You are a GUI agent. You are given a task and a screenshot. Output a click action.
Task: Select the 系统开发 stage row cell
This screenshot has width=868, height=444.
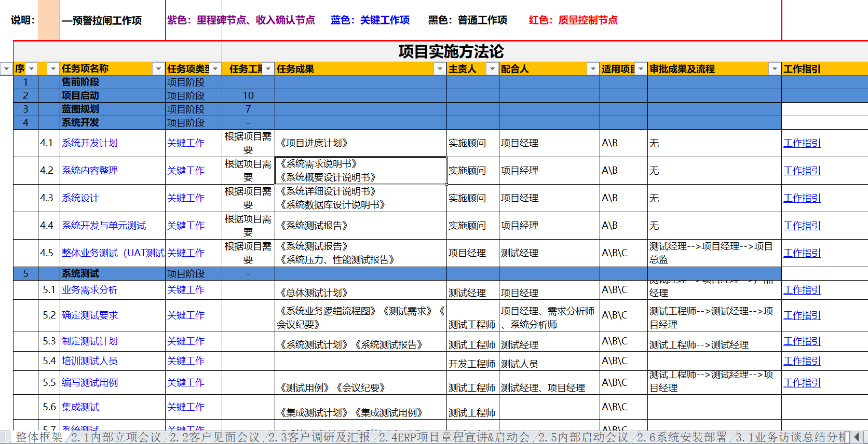click(x=113, y=123)
